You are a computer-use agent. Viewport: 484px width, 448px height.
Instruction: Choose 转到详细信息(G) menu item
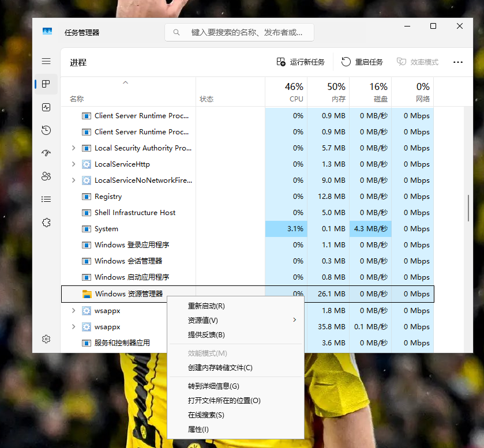(x=235, y=386)
